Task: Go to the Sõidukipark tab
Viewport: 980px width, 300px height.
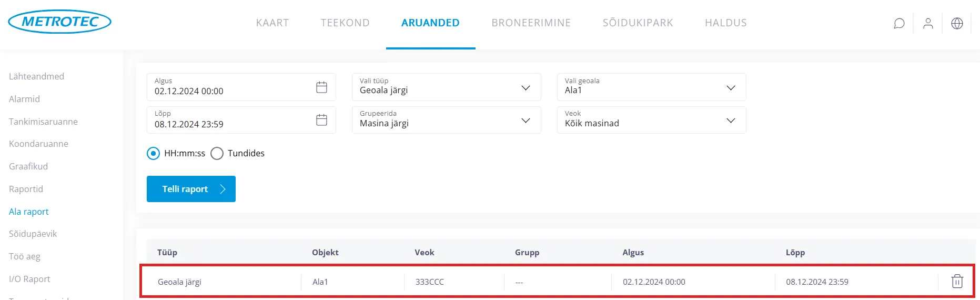Action: (x=638, y=23)
